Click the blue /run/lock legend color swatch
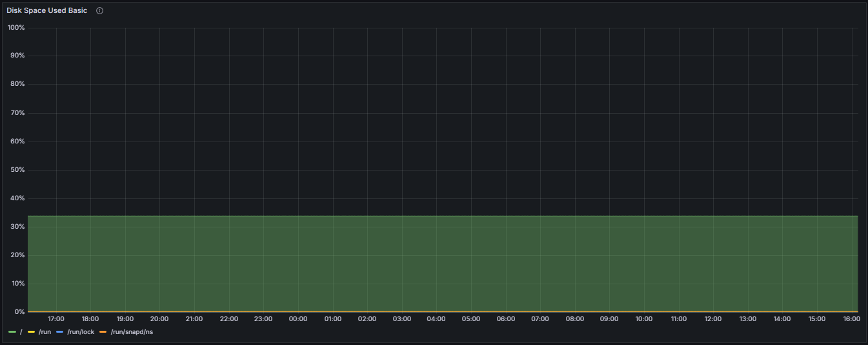The width and height of the screenshot is (868, 345). (x=60, y=331)
